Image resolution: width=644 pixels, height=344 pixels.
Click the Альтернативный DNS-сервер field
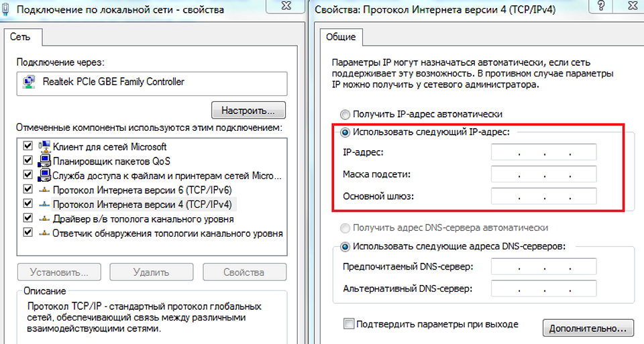(544, 288)
